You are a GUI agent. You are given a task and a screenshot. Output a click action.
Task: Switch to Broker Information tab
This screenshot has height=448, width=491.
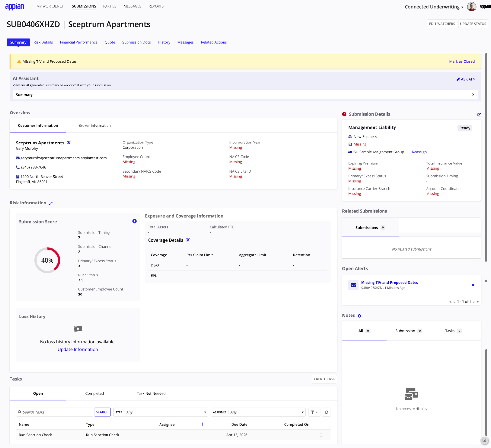point(95,125)
